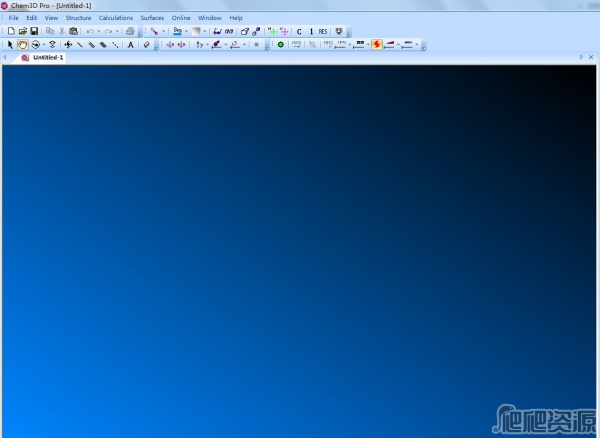Select the text building tool 'A'
Image resolution: width=600 pixels, height=438 pixels.
(130, 45)
